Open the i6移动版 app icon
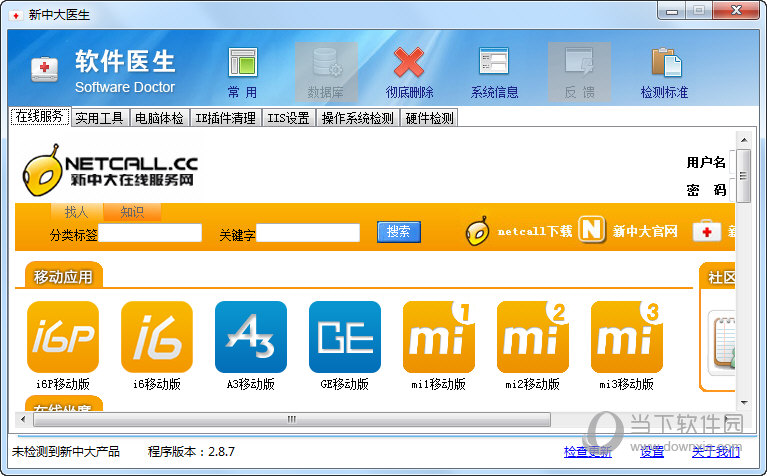This screenshot has width=767, height=476. (157, 337)
